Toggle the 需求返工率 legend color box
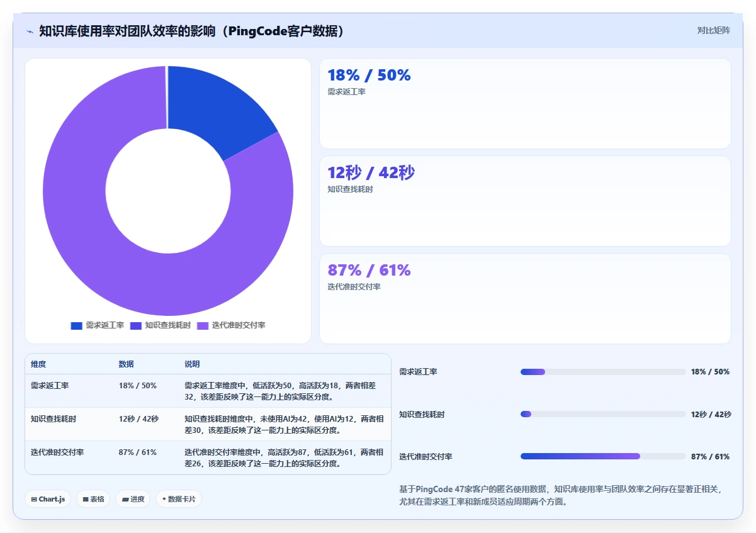 (x=76, y=325)
